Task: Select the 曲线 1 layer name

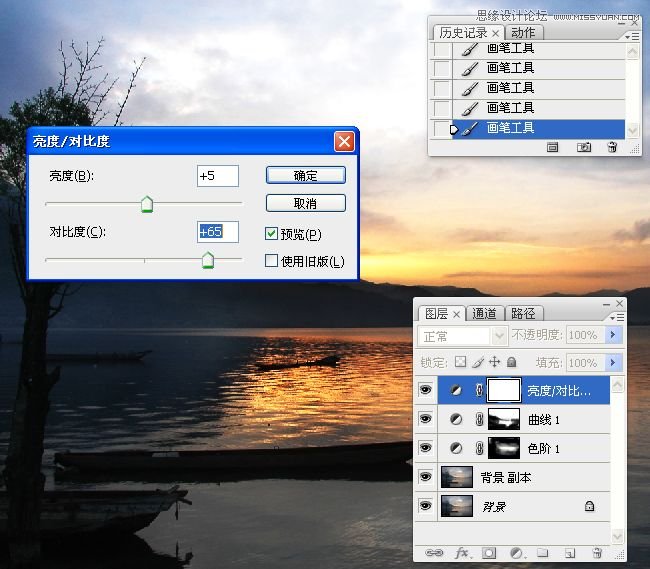Action: coord(543,420)
